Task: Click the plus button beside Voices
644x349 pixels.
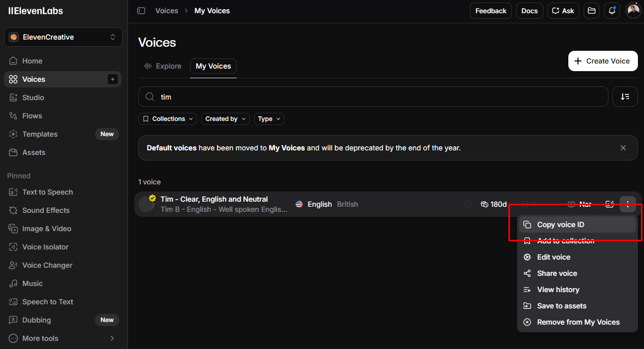Action: pyautogui.click(x=113, y=79)
